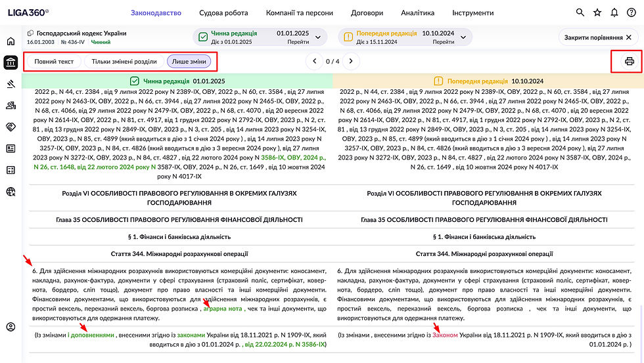Click green 'аграрна нота' inserted text
644x363 pixels.
click(x=223, y=309)
